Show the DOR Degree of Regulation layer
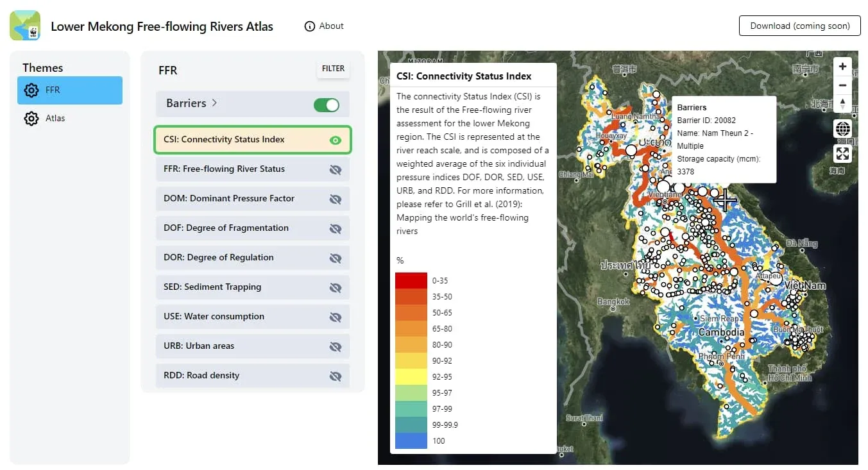Screen dimensions: 868x470 pyautogui.click(x=335, y=258)
